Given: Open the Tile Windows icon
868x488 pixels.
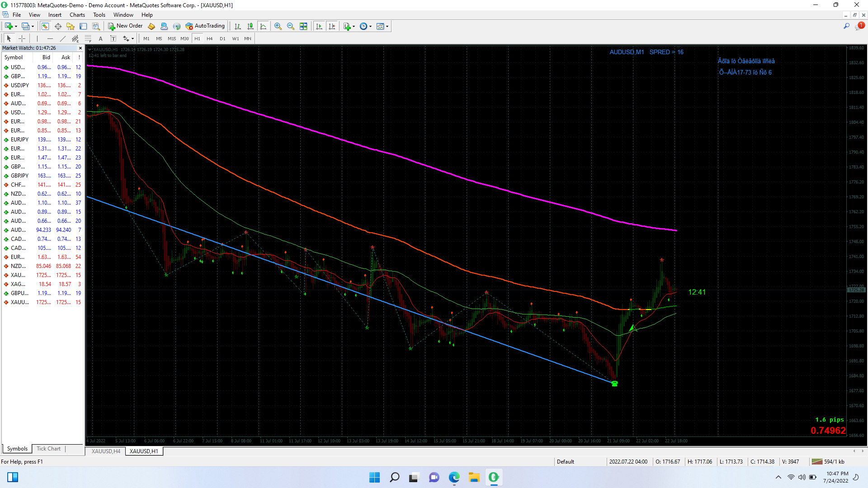Looking at the screenshot, I should click(x=303, y=26).
